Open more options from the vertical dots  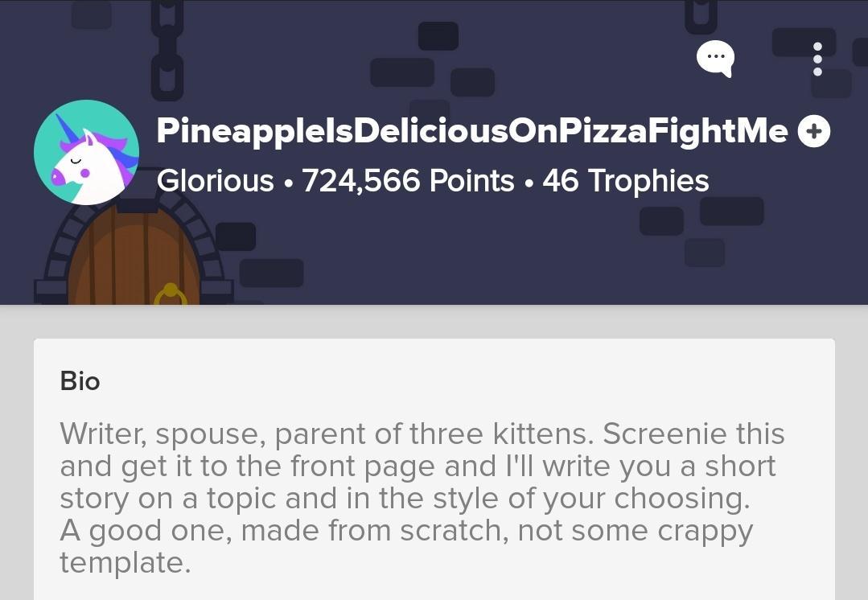(x=817, y=58)
